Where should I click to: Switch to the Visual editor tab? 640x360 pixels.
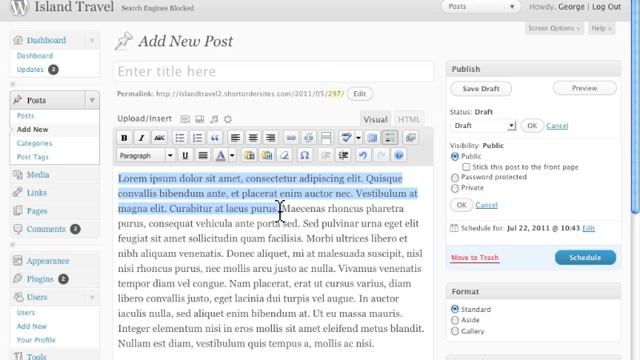click(375, 119)
